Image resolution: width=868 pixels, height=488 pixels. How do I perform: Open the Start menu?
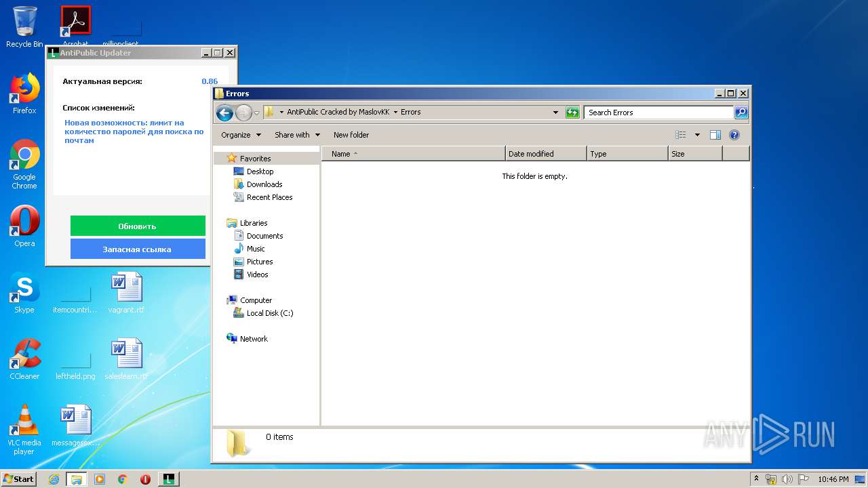18,479
